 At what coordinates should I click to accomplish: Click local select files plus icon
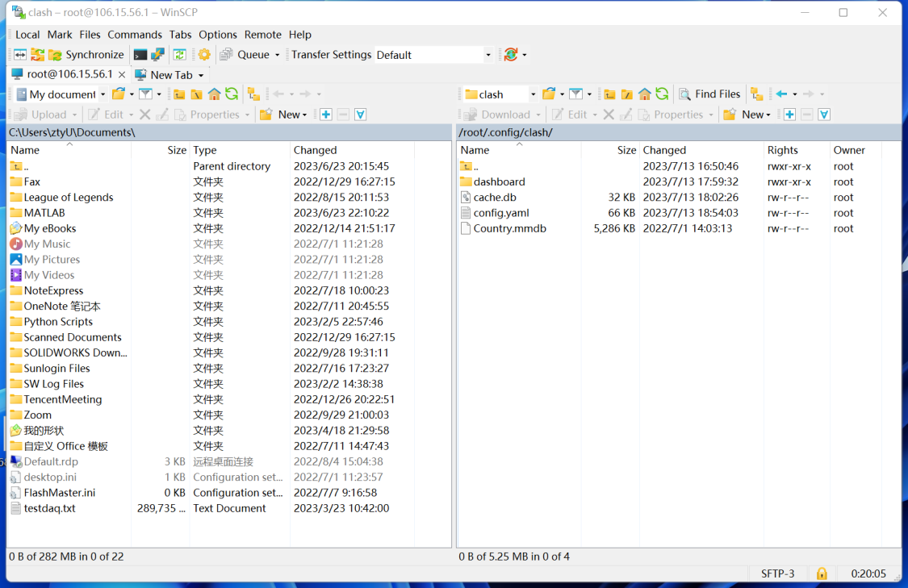(x=326, y=114)
